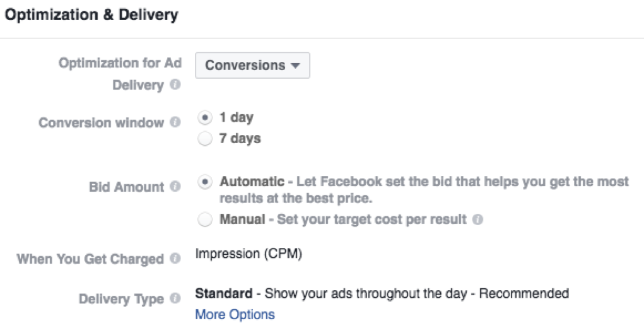Image resolution: width=644 pixels, height=328 pixels.
Task: Click the Impression (CPM) charge text
Action: pos(249,254)
